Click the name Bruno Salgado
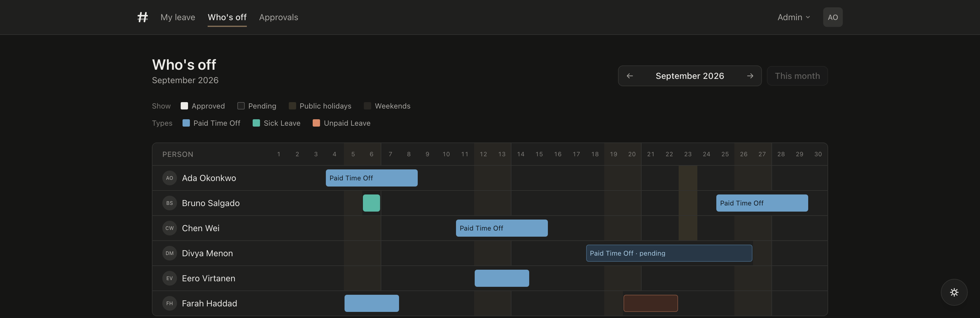The width and height of the screenshot is (980, 318). click(x=211, y=203)
